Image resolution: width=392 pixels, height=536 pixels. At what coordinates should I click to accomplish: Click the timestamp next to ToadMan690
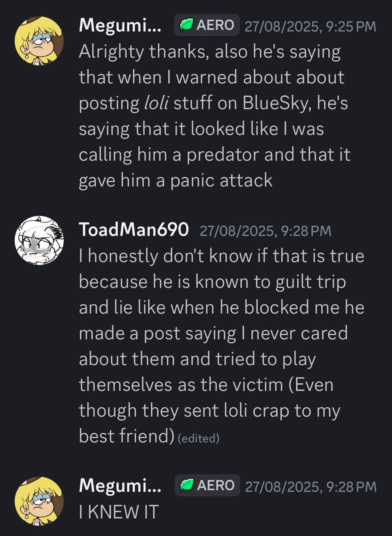point(265,231)
